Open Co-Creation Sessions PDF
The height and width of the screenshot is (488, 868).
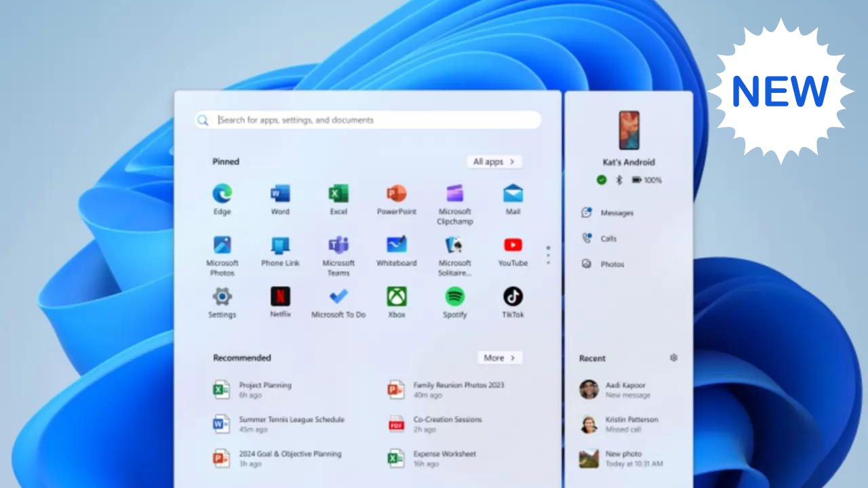[435, 424]
